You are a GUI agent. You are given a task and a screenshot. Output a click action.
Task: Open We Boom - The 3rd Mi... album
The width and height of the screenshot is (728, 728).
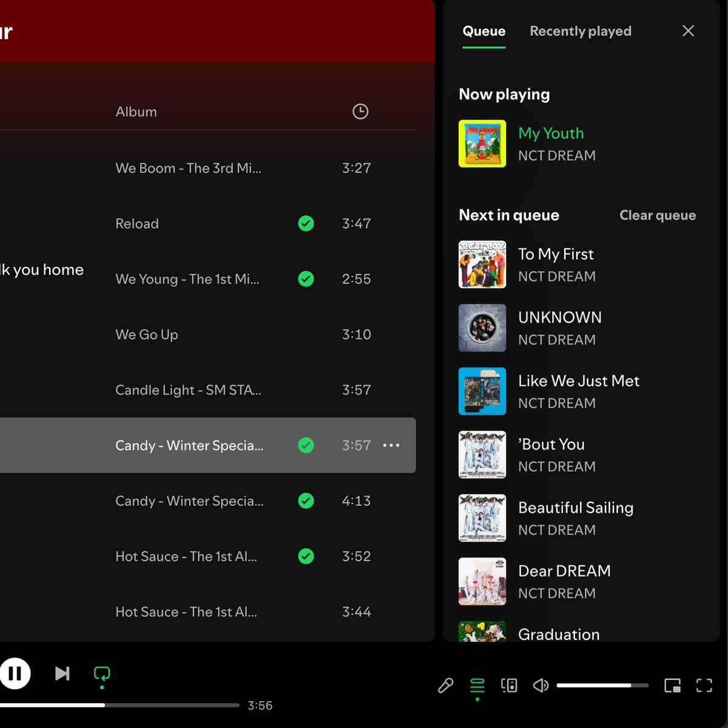pyautogui.click(x=188, y=168)
